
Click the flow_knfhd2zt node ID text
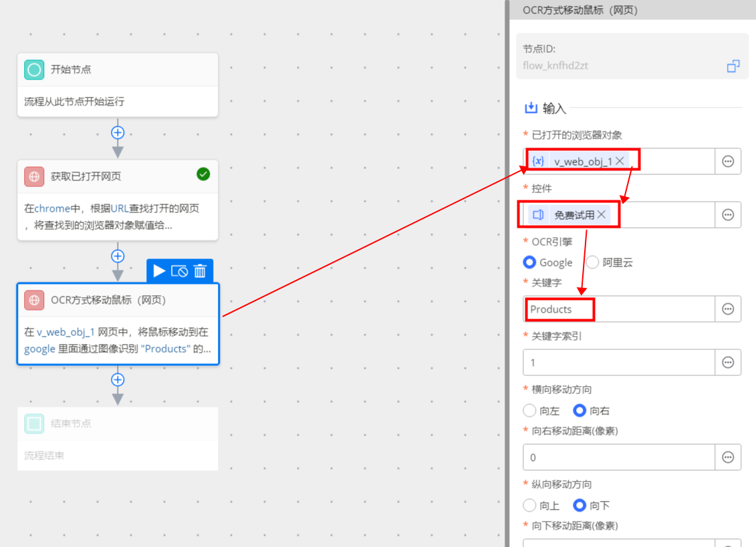click(x=555, y=65)
